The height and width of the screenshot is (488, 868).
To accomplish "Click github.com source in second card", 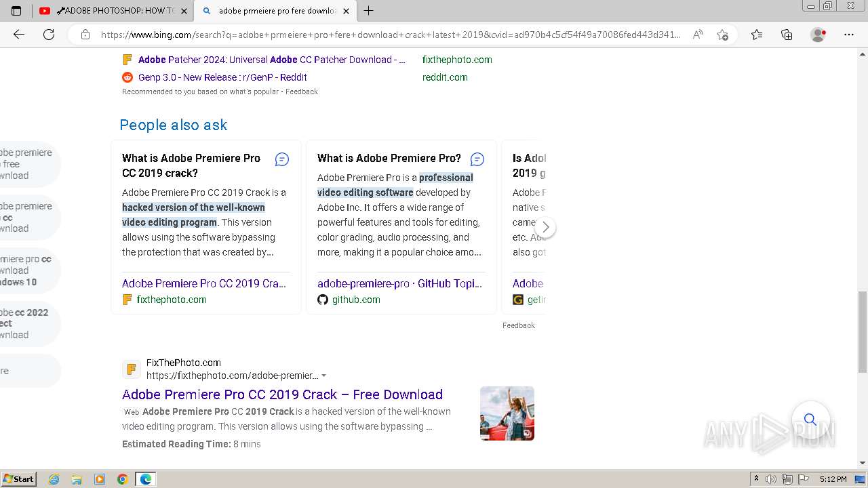I will click(x=356, y=300).
